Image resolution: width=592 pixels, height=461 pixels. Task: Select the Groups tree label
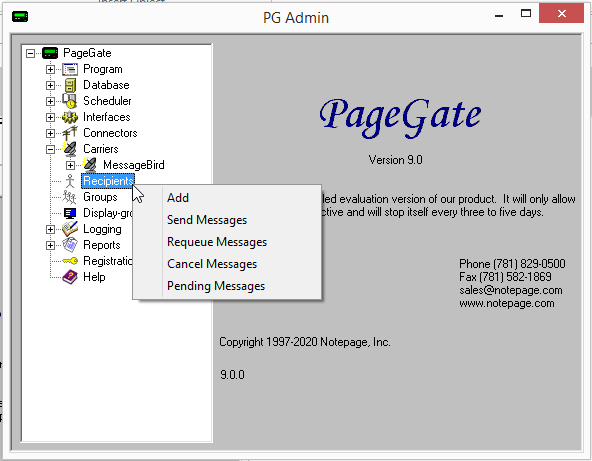(x=100, y=197)
